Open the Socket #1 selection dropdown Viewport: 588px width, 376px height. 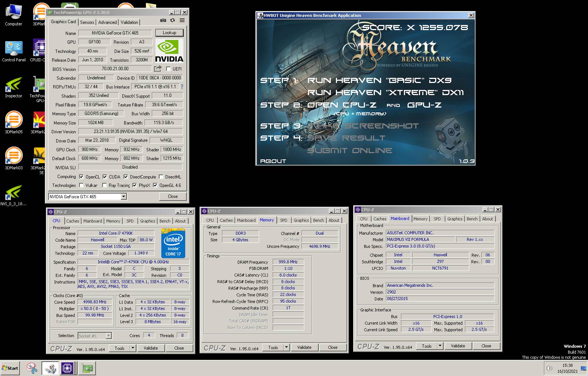[x=108, y=336]
